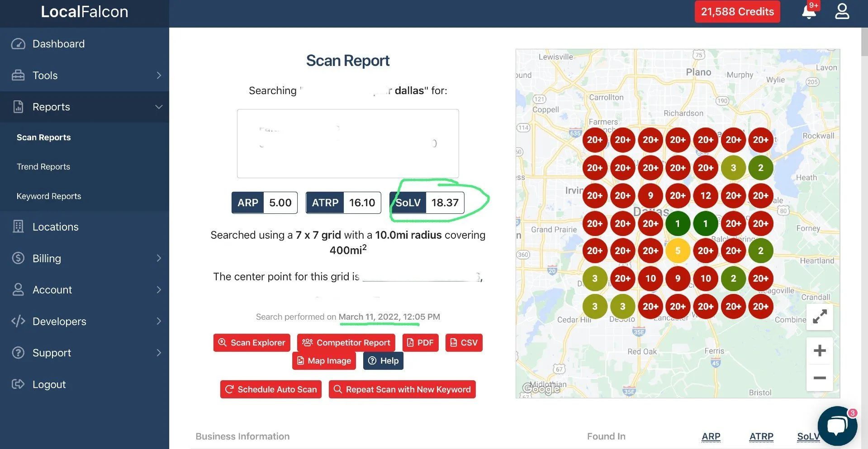Open the live chat bubble
Viewport: 868px width, 449px height.
point(837,425)
